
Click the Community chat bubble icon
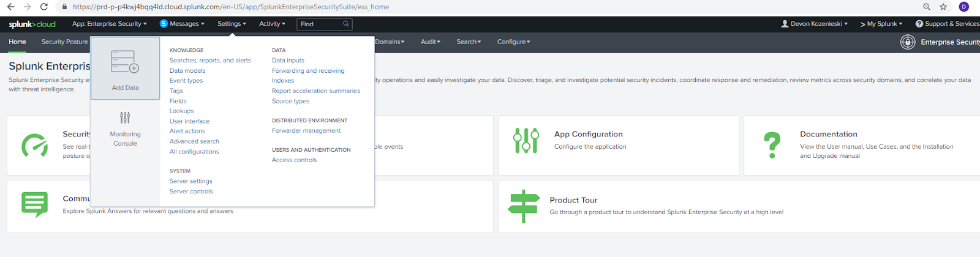click(x=34, y=204)
